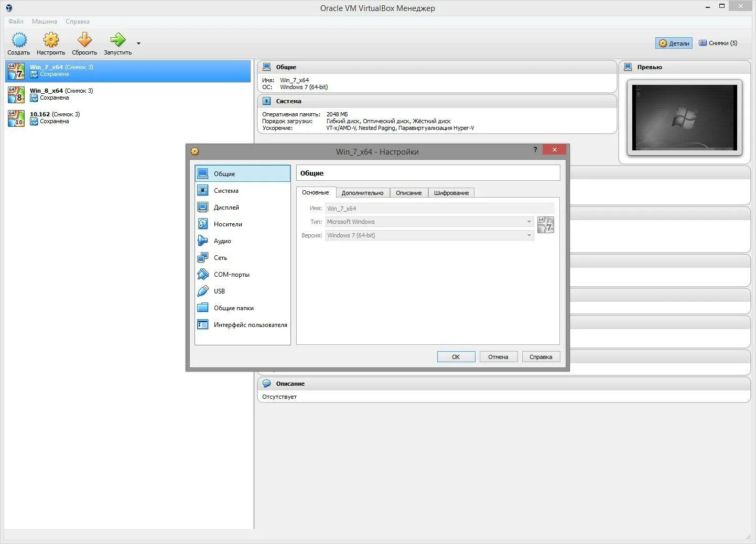Click OK in settings dialog
Image resolution: width=756 pixels, height=544 pixels.
[x=456, y=357]
